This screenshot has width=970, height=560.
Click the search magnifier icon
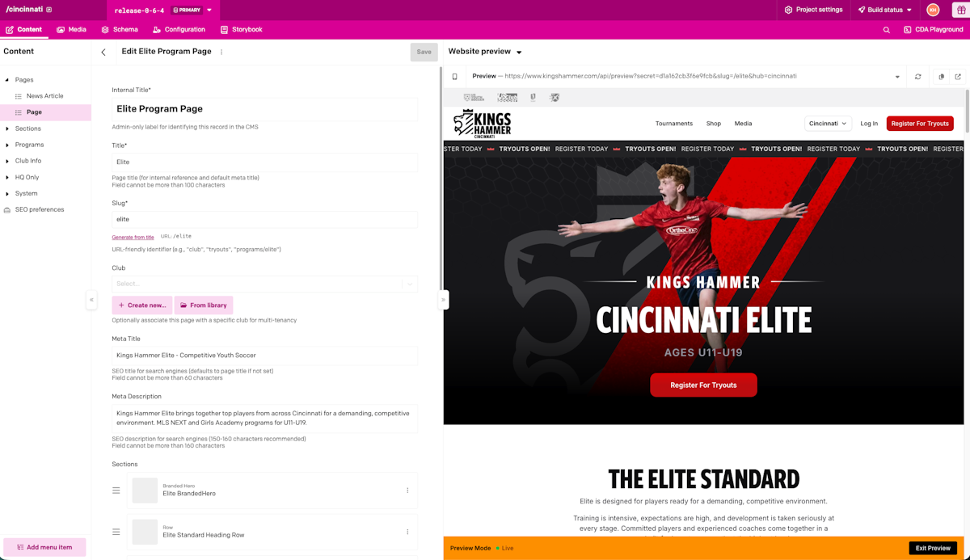pyautogui.click(x=886, y=30)
